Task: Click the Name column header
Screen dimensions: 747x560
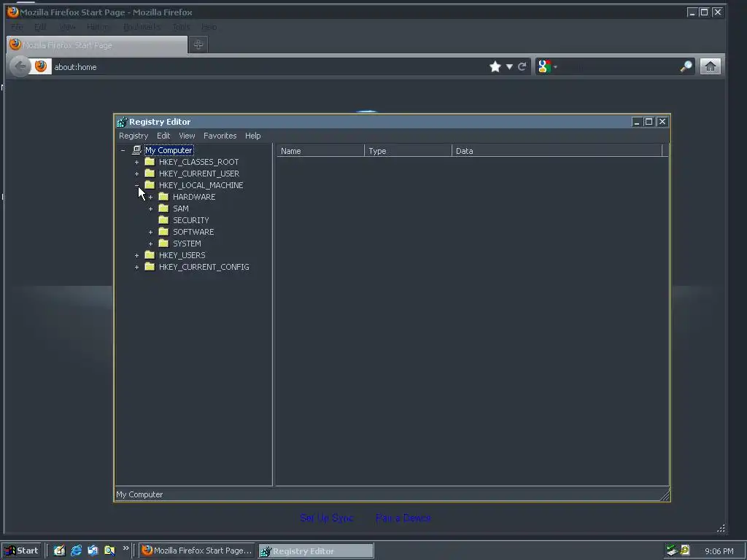Action: point(320,151)
